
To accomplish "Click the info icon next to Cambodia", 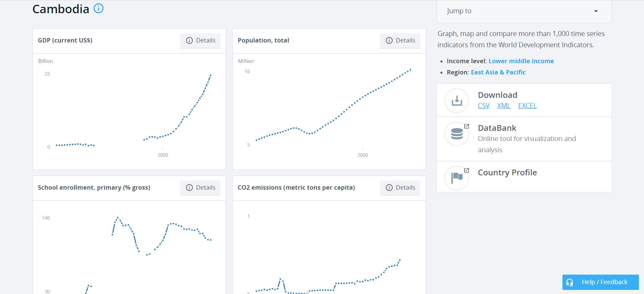I will [99, 8].
